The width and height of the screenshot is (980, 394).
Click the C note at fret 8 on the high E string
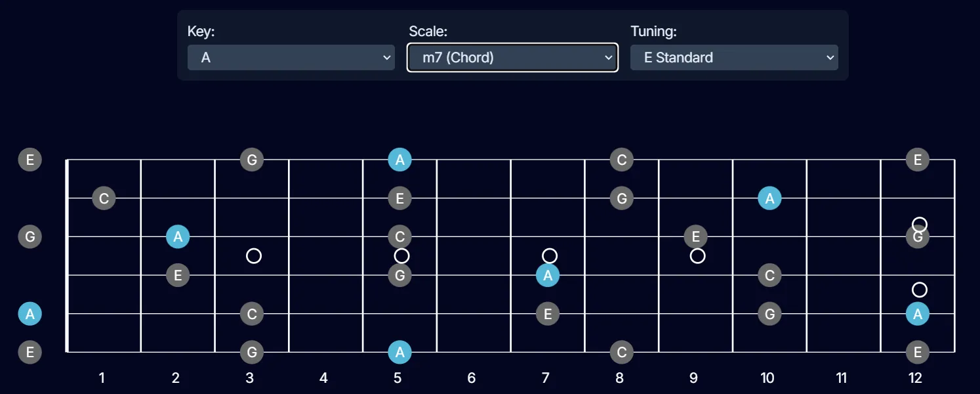621,159
